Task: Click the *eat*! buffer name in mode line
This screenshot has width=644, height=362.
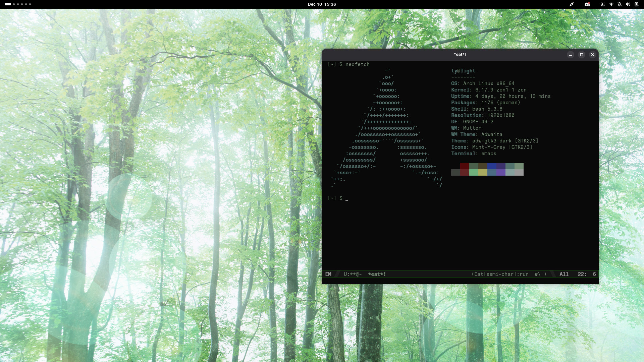Action: (377, 274)
